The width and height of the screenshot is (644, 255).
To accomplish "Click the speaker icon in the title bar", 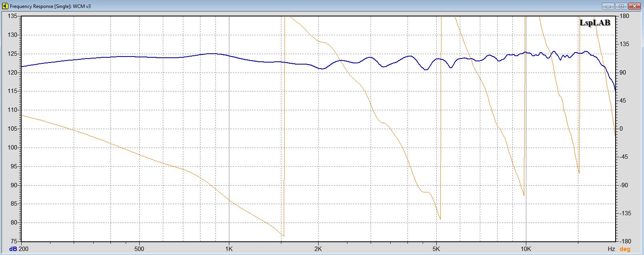I will pyautogui.click(x=5, y=6).
